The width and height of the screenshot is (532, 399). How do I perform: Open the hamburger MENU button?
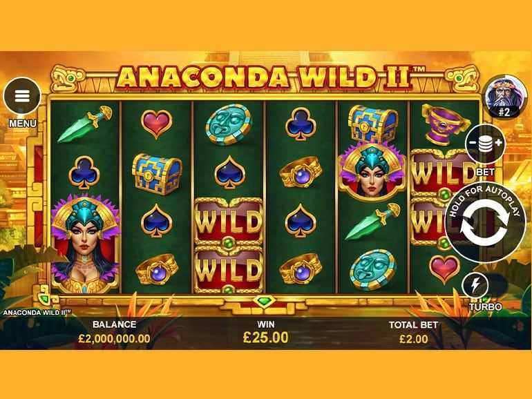[x=22, y=96]
